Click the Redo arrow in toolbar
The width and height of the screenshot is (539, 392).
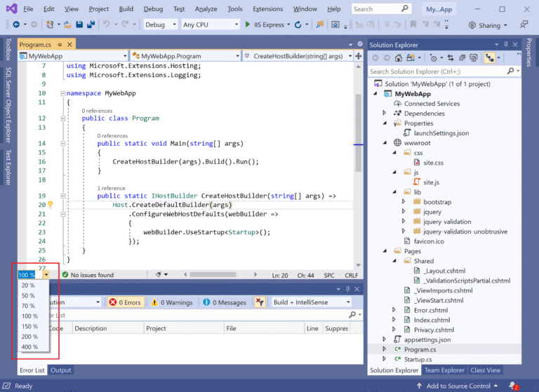[x=125, y=25]
